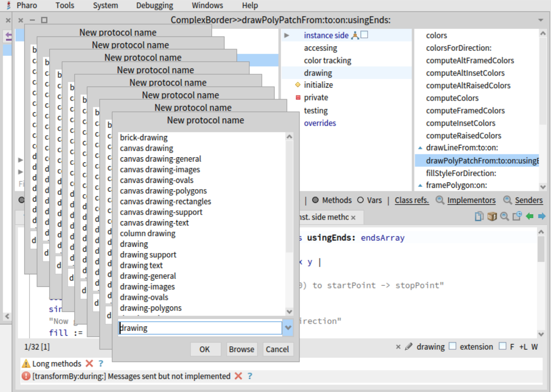Click the Senders link
The width and height of the screenshot is (551, 392).
pos(529,200)
